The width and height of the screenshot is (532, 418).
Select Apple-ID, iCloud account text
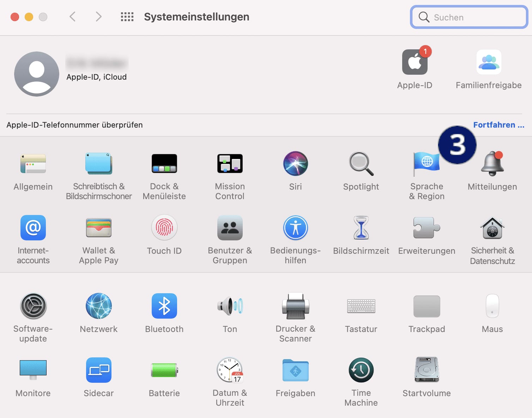[97, 77]
